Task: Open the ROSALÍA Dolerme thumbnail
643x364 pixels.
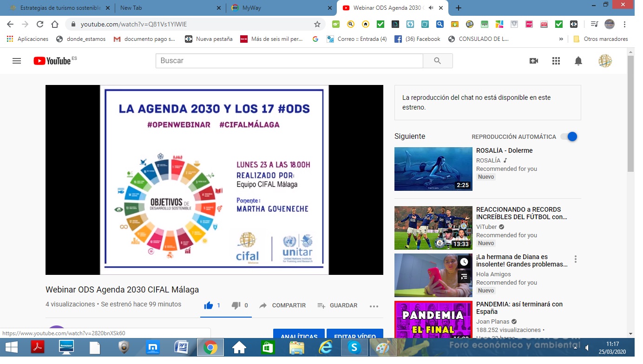Action: [433, 169]
